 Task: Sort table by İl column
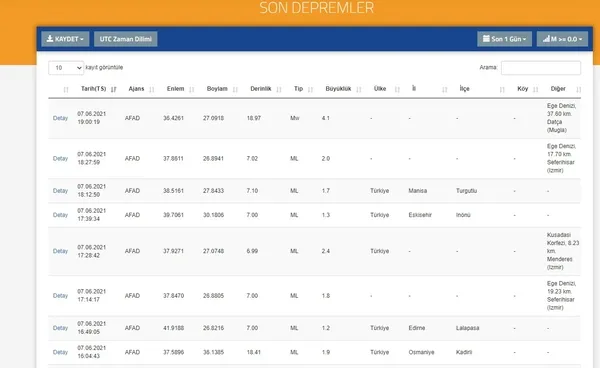pyautogui.click(x=414, y=89)
